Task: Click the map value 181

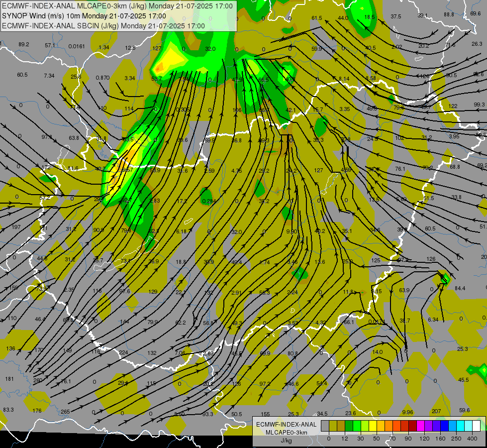Action: pyautogui.click(x=9, y=379)
